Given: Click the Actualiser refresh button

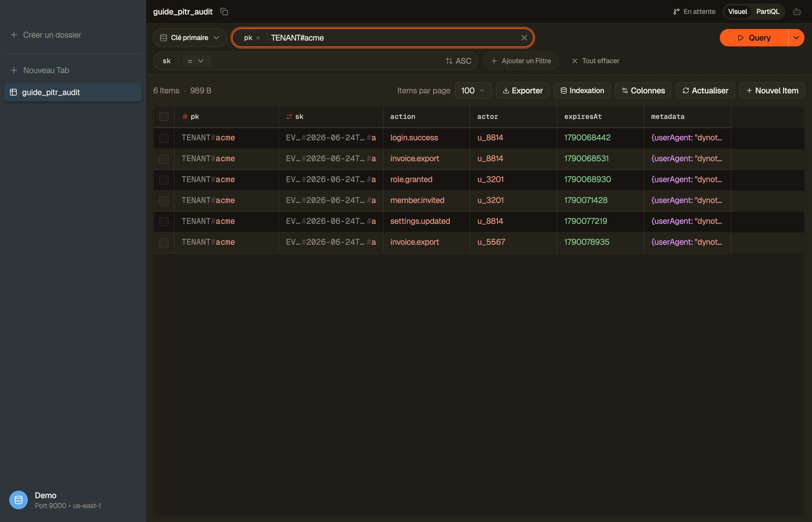Looking at the screenshot, I should pos(705,90).
